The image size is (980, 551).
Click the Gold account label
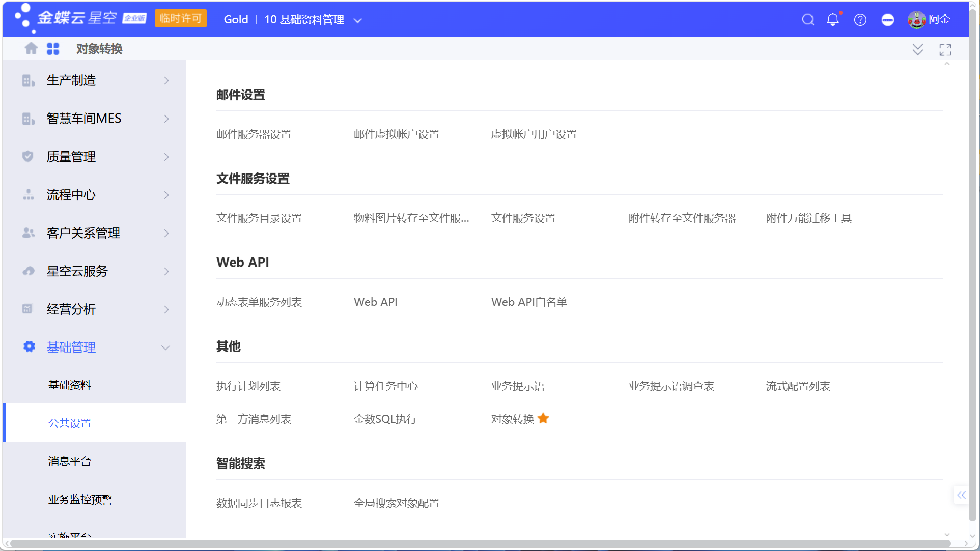coord(236,20)
